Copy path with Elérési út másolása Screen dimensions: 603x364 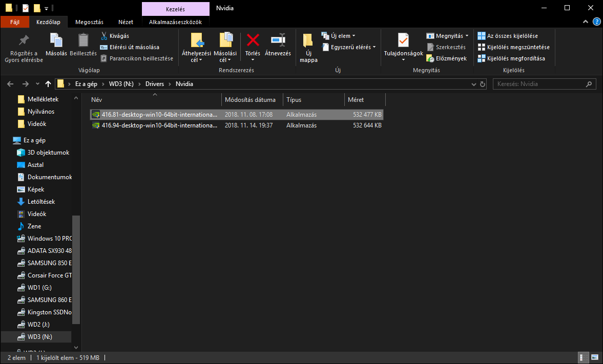(130, 47)
